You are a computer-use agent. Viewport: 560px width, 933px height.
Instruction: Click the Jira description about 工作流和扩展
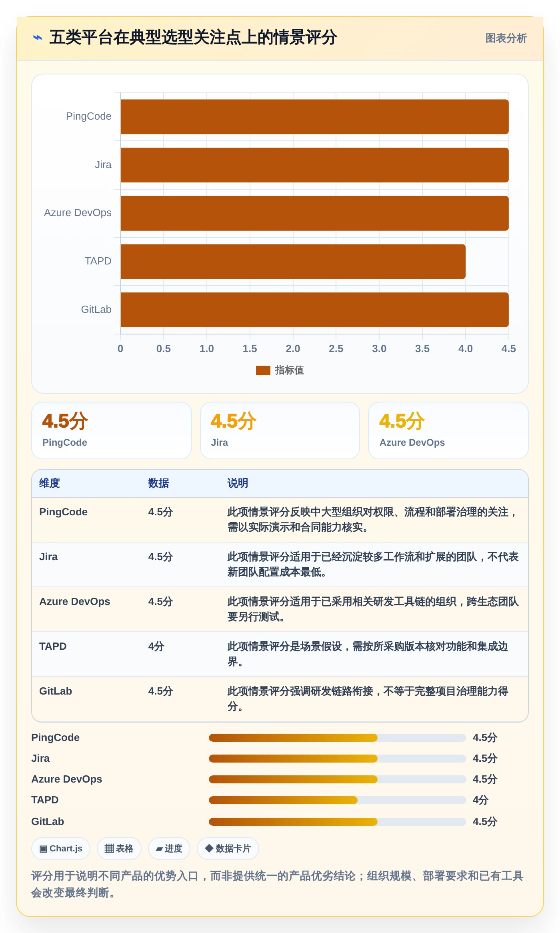[373, 565]
